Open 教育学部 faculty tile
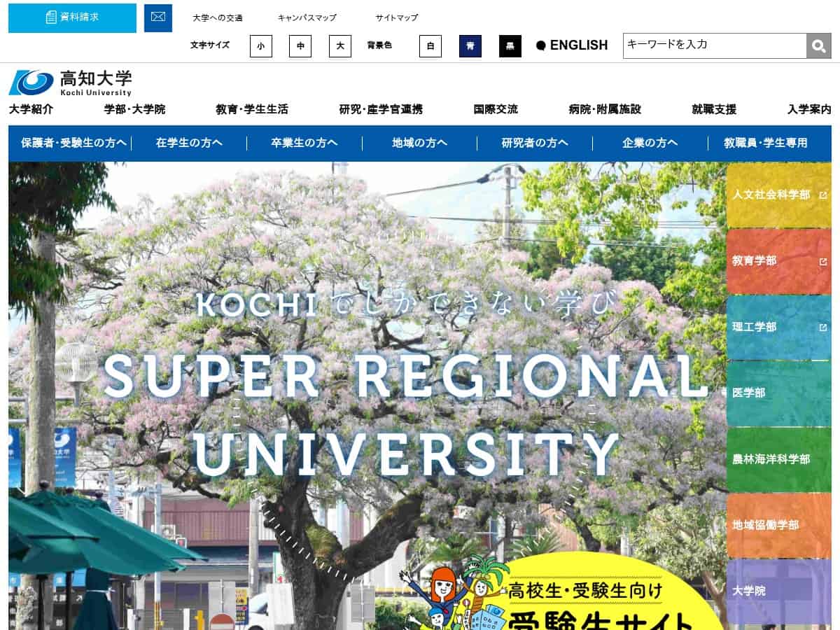840x630 pixels. [x=779, y=261]
